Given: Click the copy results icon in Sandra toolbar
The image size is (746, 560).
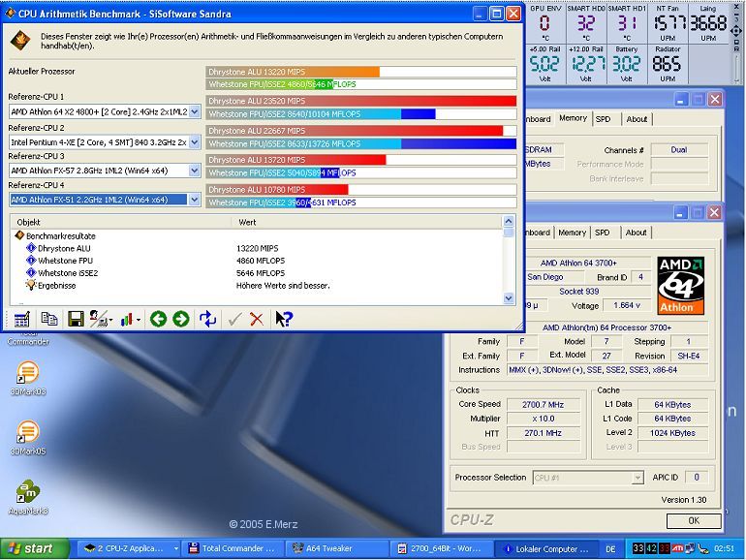Looking at the screenshot, I should coord(49,319).
